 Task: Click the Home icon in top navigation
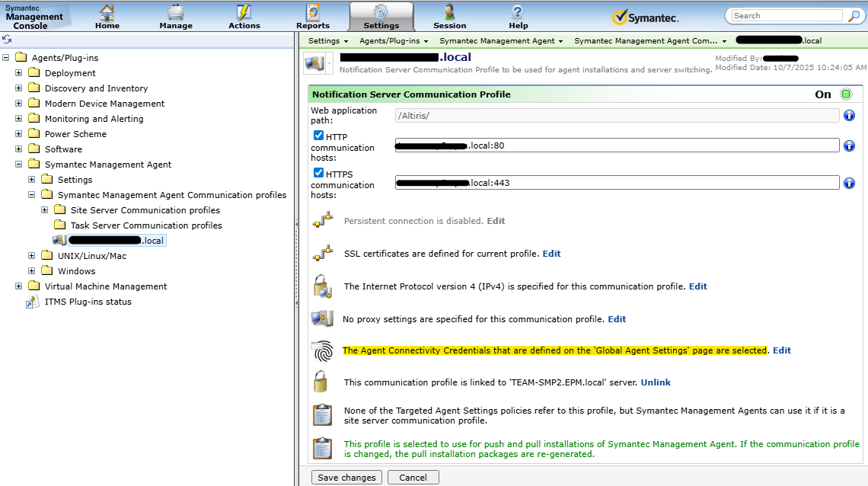(x=107, y=12)
